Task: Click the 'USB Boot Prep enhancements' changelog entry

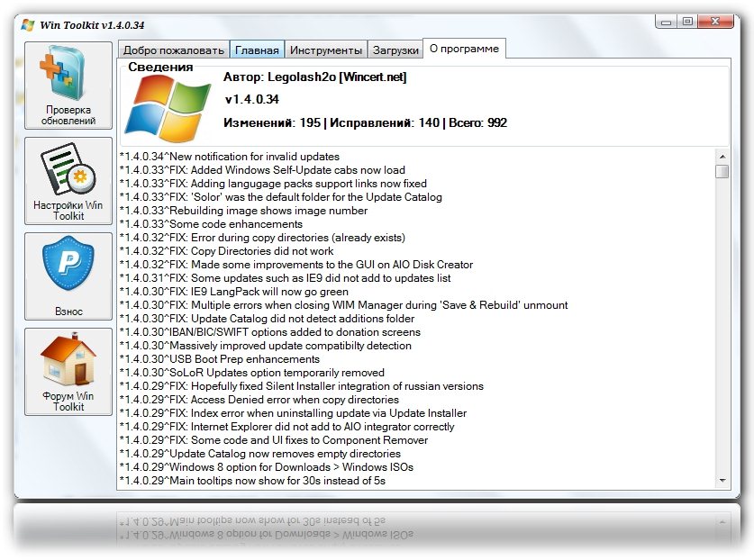Action: [219, 359]
